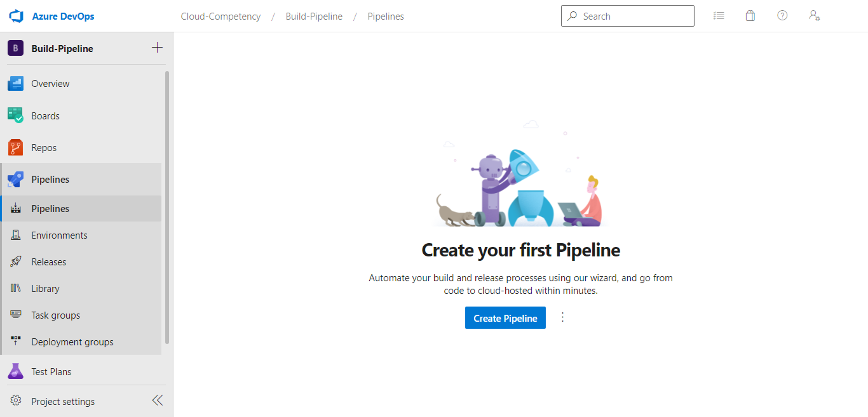Click the Releases rocket icon
868x417 pixels.
[16, 261]
